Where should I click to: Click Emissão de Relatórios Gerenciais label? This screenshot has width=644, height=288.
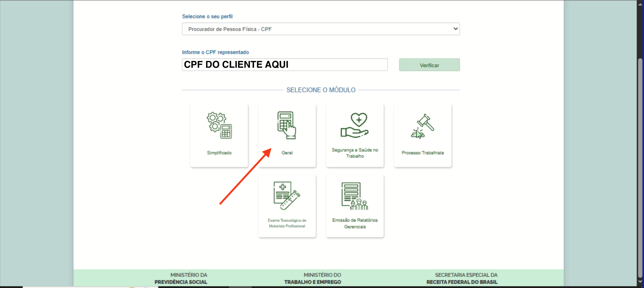355,223
